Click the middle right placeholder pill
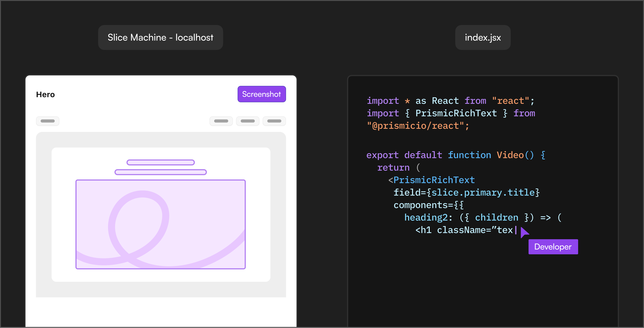Image resolution: width=644 pixels, height=328 pixels. pos(248,121)
